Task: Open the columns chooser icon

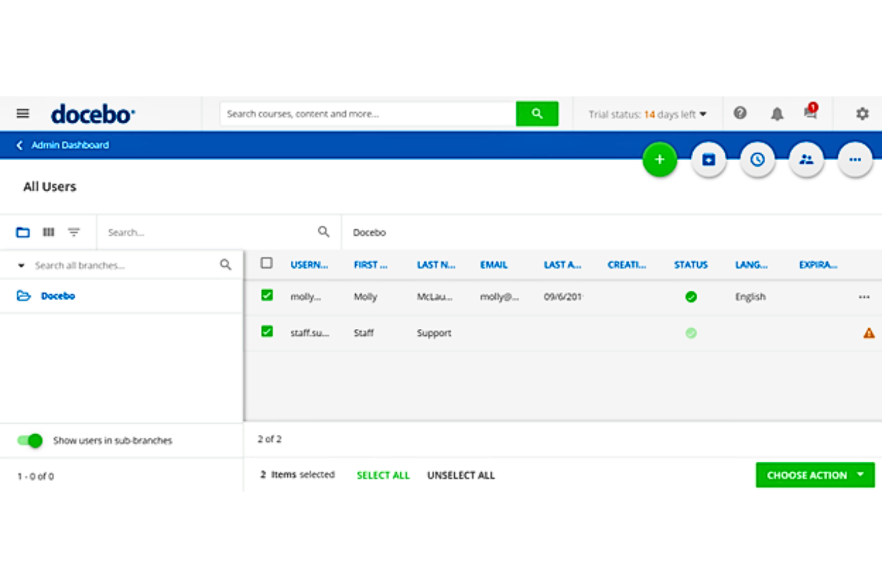Action: point(49,232)
